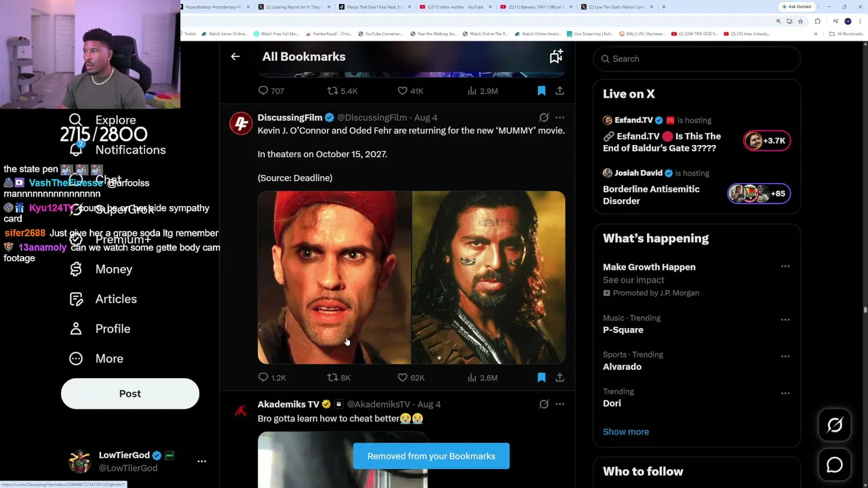Screen dimensions: 868x488
Task: Open Notifications in the X sidebar
Action: point(117,150)
